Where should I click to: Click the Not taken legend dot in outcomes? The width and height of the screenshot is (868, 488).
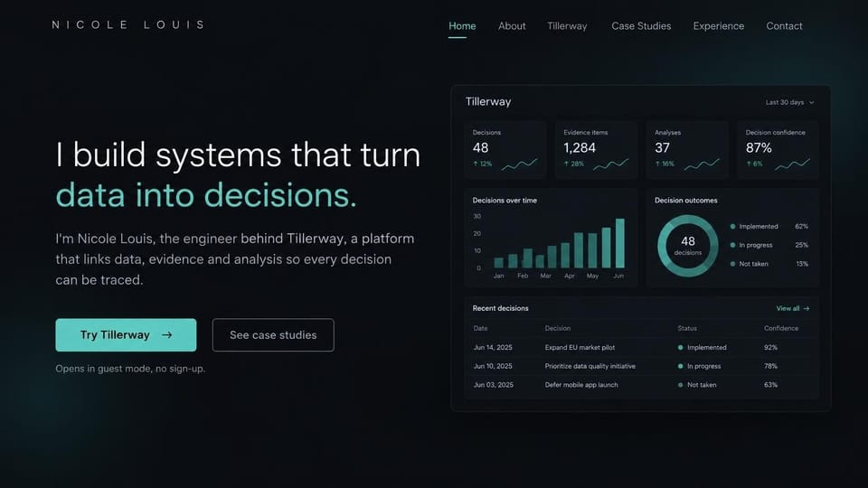tap(733, 264)
